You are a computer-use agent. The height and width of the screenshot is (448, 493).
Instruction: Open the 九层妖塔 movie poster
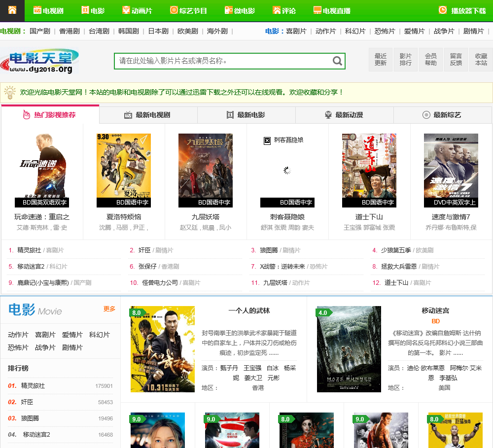[206, 171]
